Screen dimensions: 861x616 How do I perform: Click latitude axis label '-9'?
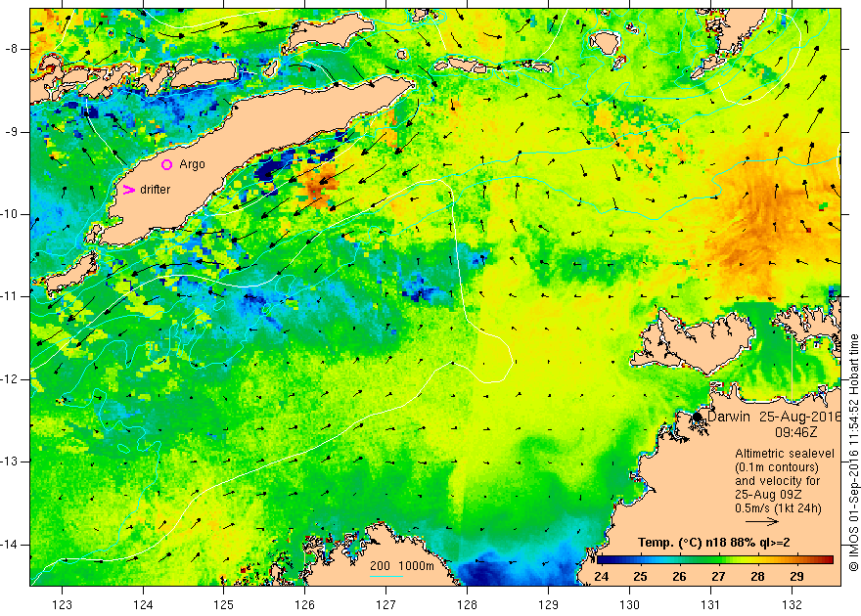12,132
